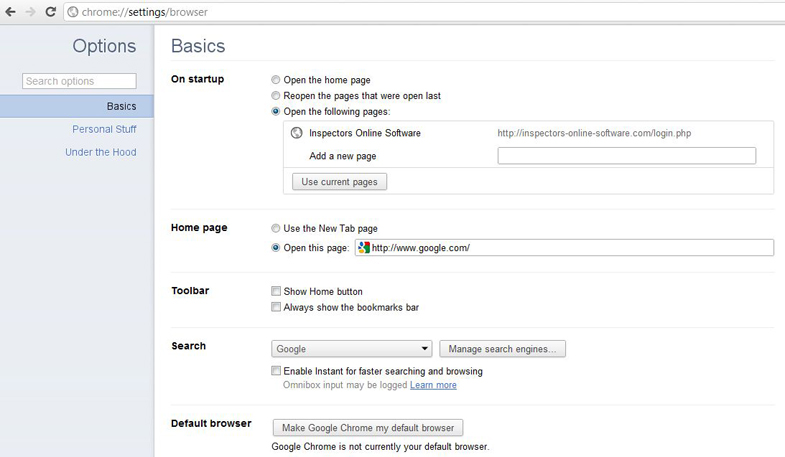
Task: Select Reopen the pages that were open last
Action: 275,96
